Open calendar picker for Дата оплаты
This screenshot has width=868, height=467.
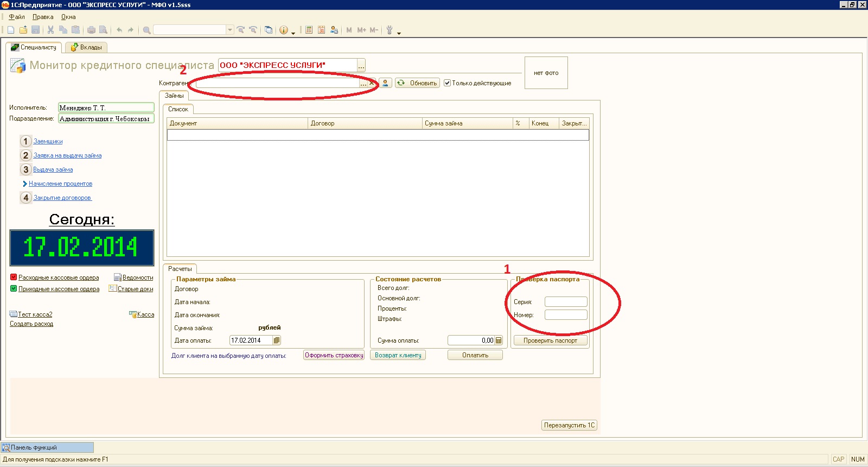[277, 340]
